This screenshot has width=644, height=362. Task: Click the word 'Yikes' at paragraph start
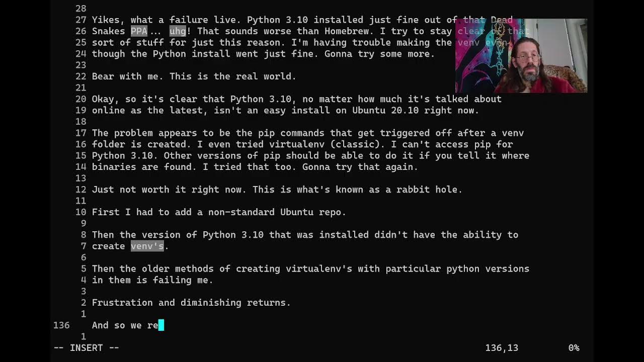click(x=106, y=20)
